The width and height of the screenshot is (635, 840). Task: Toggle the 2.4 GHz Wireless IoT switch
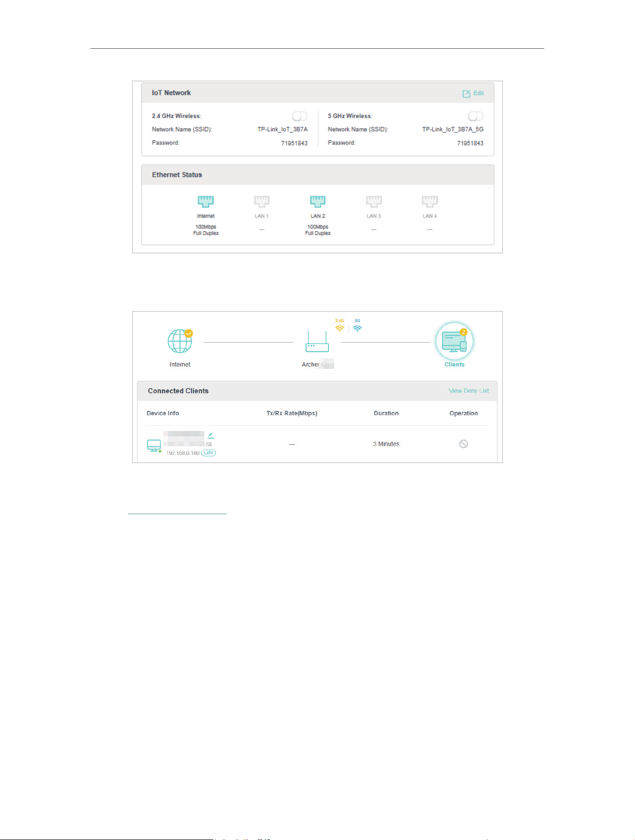tap(300, 116)
